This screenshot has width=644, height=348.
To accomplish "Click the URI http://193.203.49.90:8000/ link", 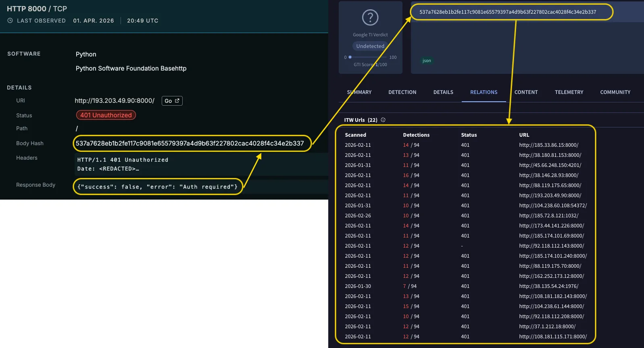I will point(115,101).
